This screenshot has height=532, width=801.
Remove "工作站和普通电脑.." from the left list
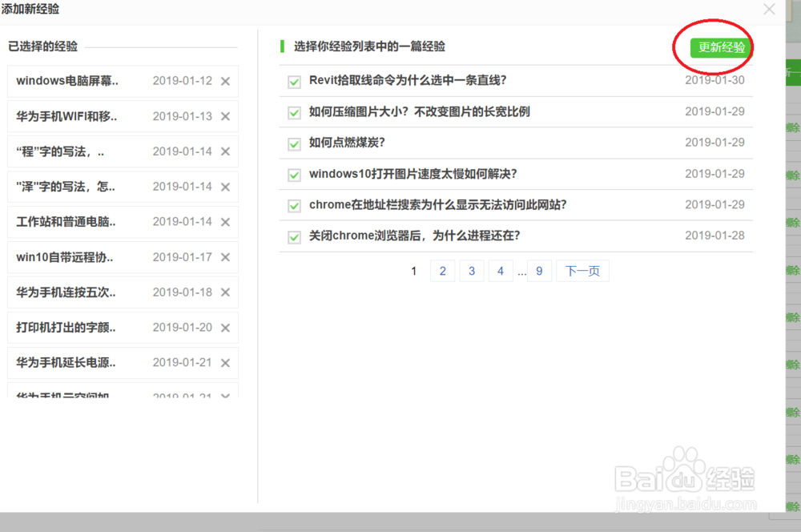tap(227, 222)
